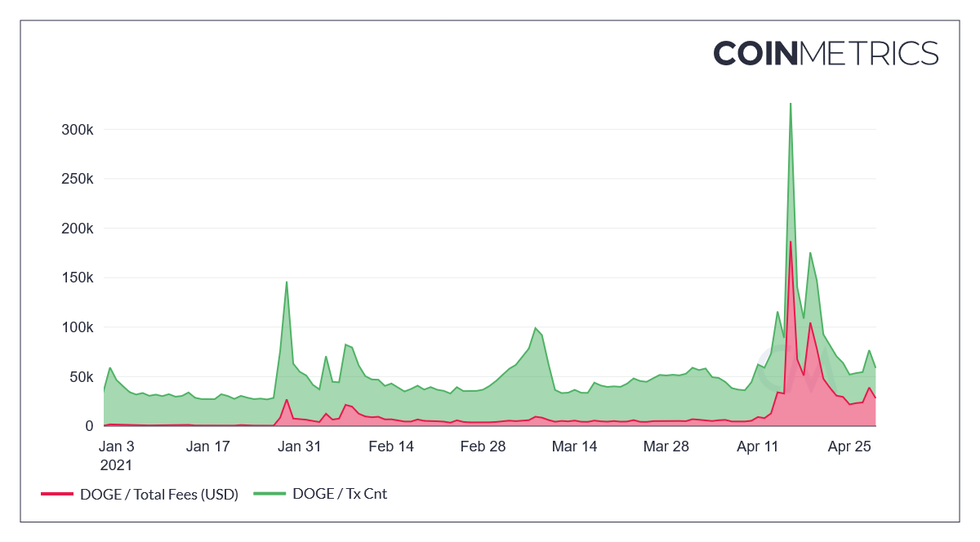This screenshot has height=542, width=980.
Task: Toggle the DOGE / Total Fees (USD) series label
Action: tap(158, 494)
